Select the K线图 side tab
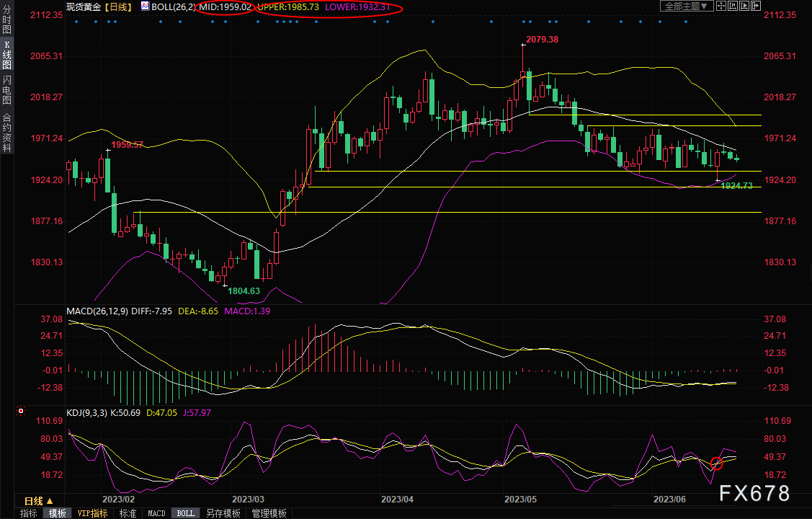Screen dimensions: 812x519 (x=6, y=55)
